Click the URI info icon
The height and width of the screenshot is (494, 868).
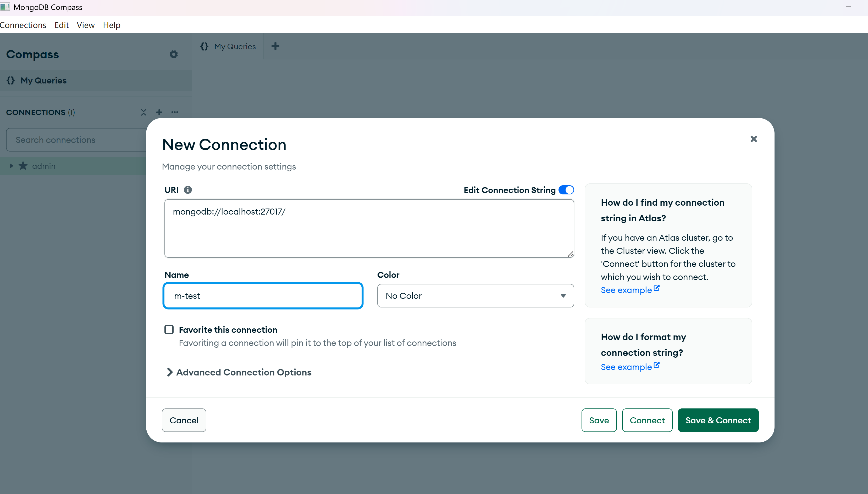(188, 190)
